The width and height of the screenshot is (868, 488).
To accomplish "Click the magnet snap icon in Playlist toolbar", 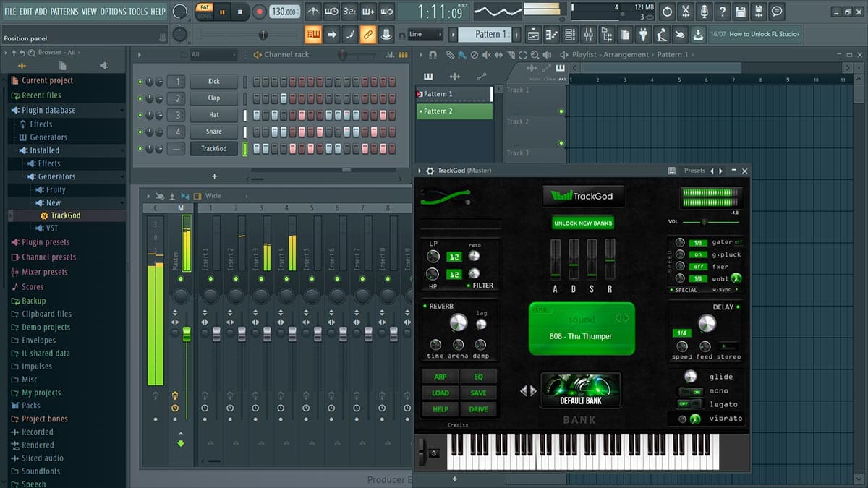I will (433, 55).
